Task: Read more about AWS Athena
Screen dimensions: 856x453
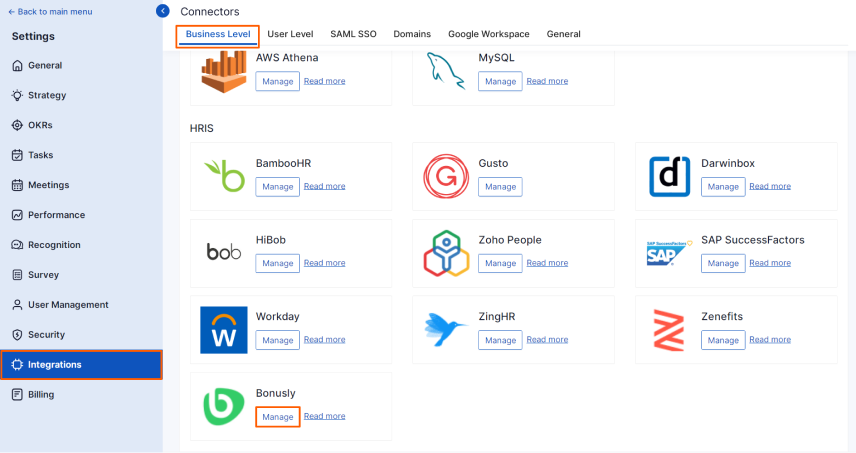Action: [324, 81]
